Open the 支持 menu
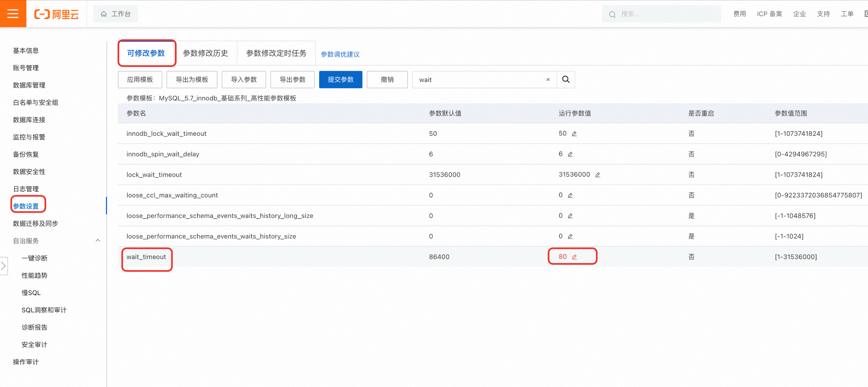The height and width of the screenshot is (387, 868). [x=823, y=14]
